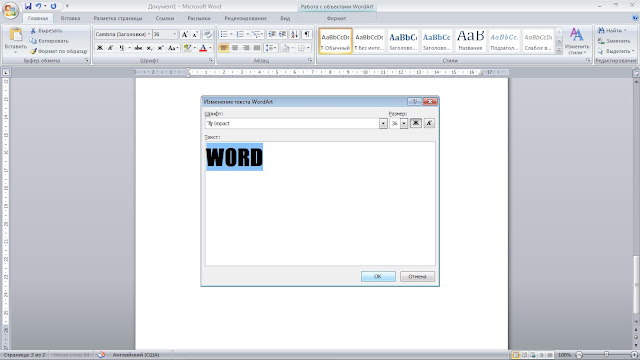Save document via quick access toolbar
Screen dimensions: 640x360
tap(28, 6)
